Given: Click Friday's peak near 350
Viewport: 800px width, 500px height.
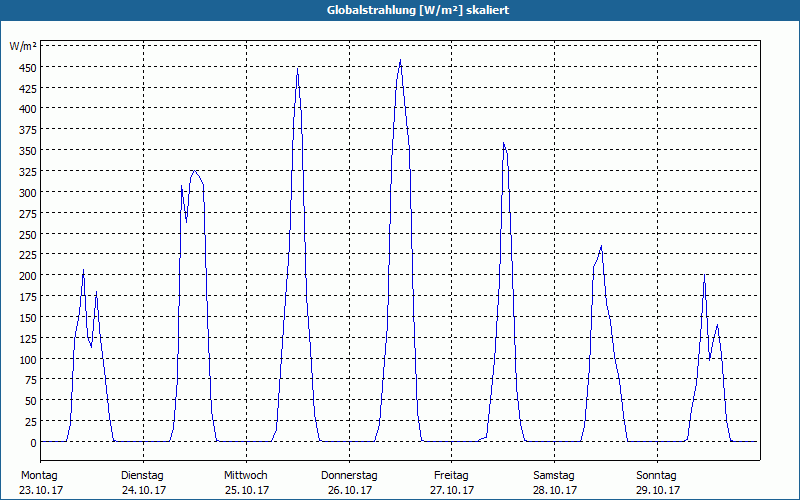Looking at the screenshot, I should (x=504, y=143).
